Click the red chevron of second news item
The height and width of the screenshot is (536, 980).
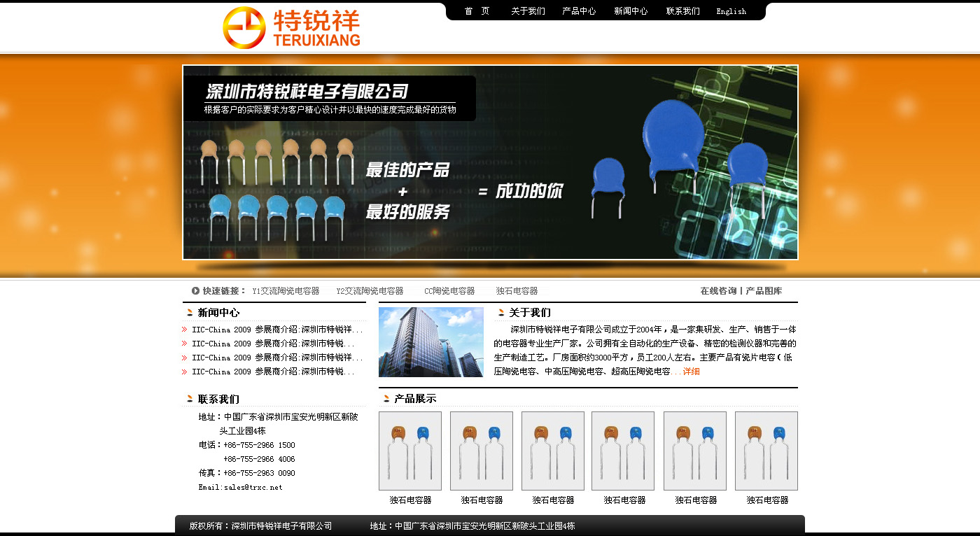coord(185,344)
